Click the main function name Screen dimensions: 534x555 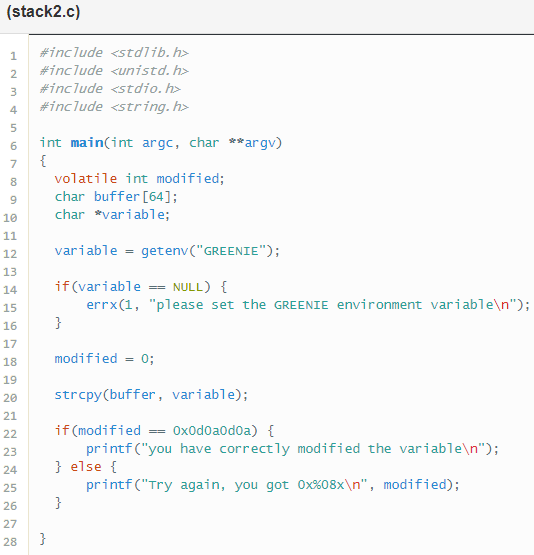tap(87, 143)
